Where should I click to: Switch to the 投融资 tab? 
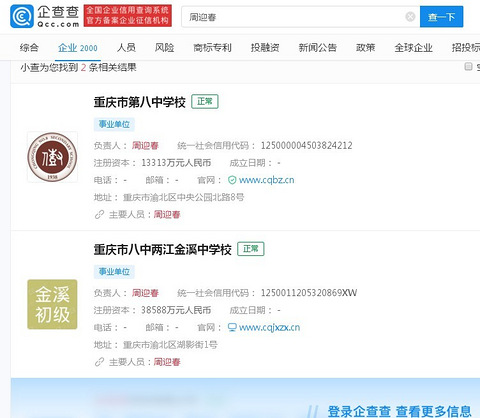click(x=265, y=48)
